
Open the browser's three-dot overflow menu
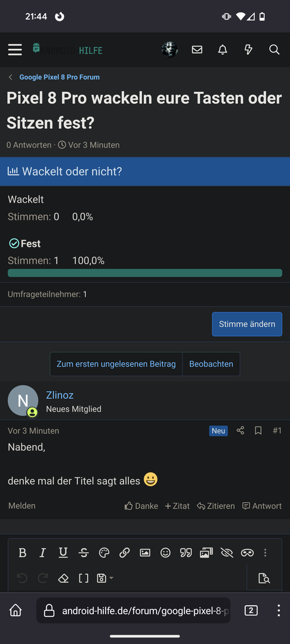[x=279, y=611]
